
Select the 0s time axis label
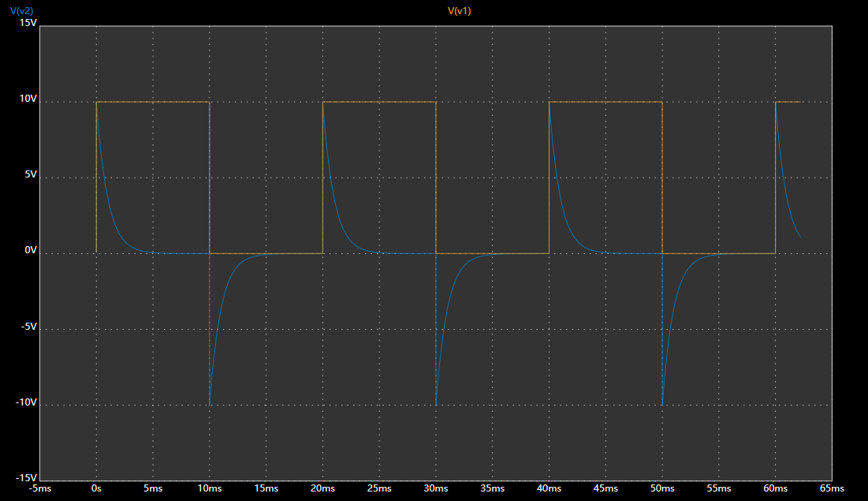click(x=96, y=489)
